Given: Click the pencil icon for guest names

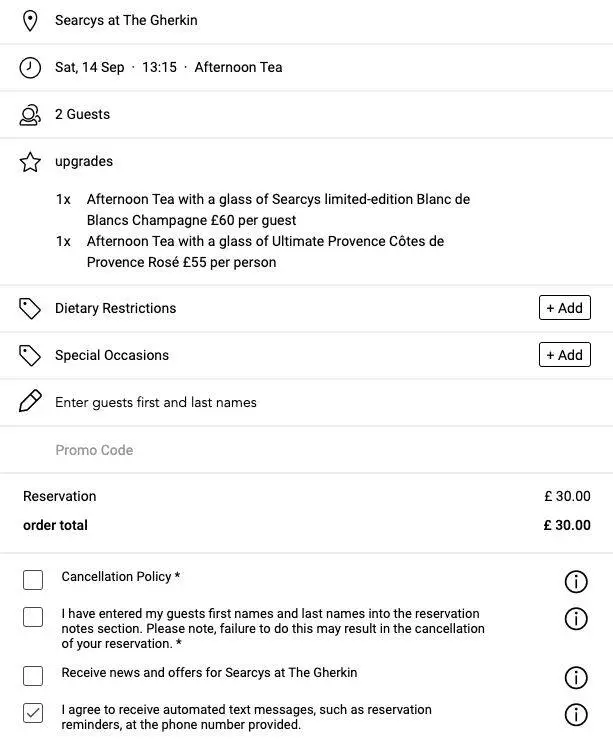Looking at the screenshot, I should click(x=30, y=401).
